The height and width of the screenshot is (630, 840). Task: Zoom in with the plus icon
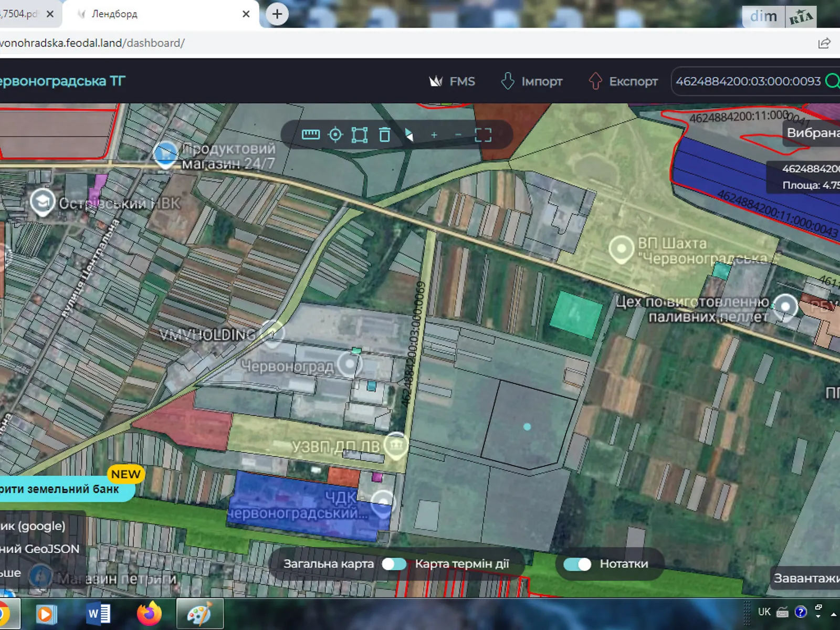434,135
